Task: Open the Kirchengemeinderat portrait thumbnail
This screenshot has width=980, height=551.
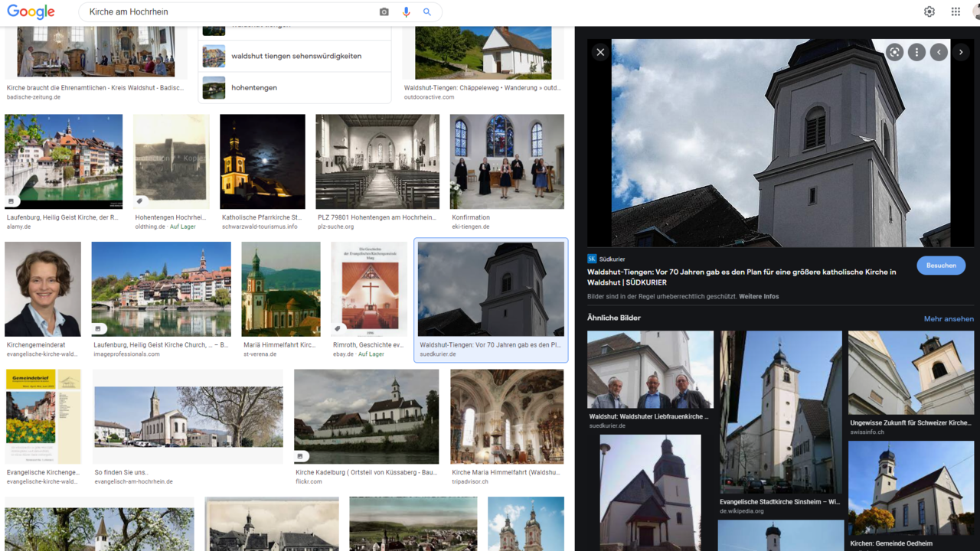Action: (x=43, y=289)
